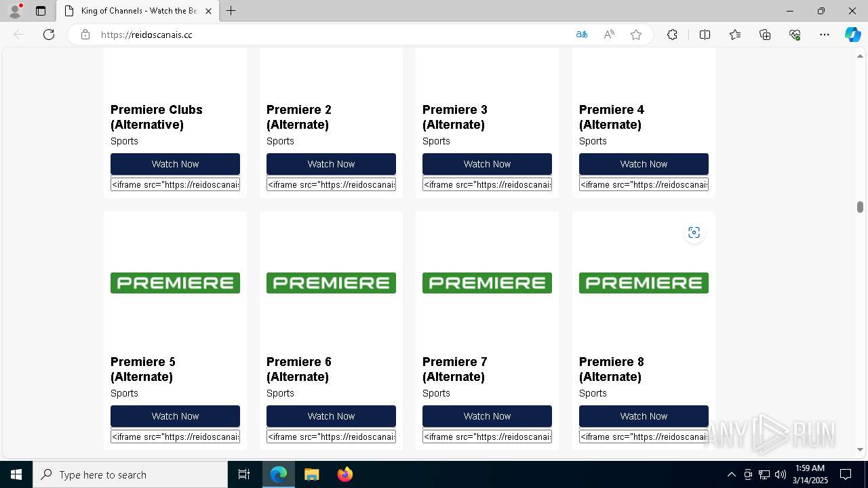The image size is (868, 488).
Task: Click the page scrollbar thumb
Action: tap(860, 207)
